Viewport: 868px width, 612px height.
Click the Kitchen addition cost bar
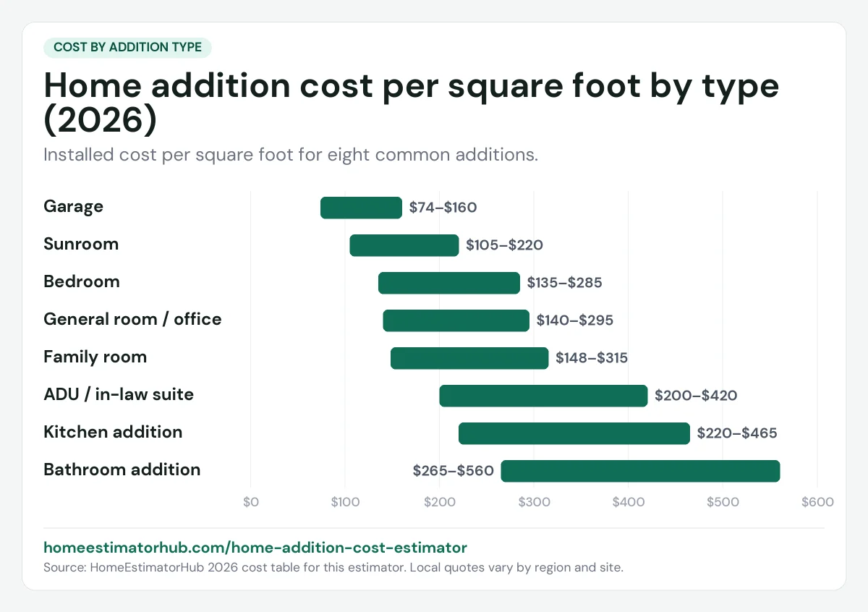point(574,433)
